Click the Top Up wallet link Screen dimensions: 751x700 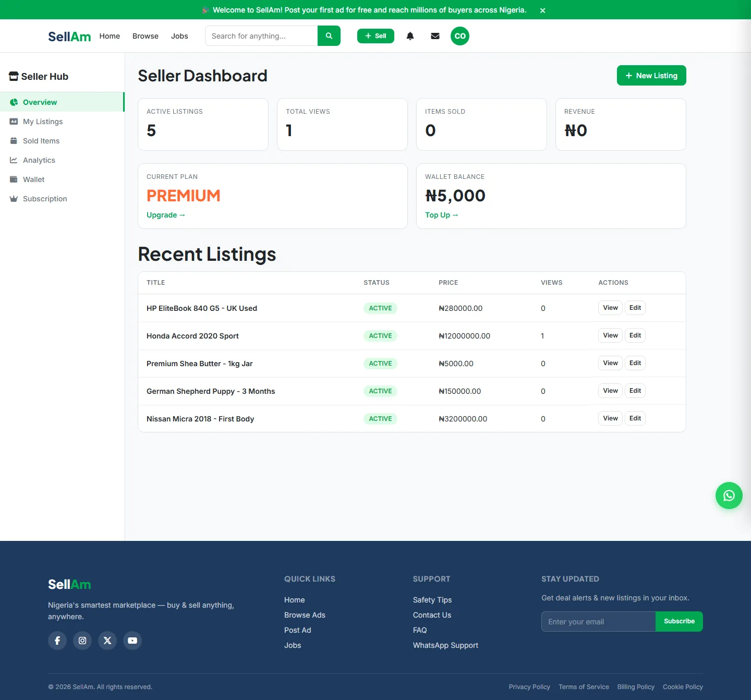(x=442, y=215)
